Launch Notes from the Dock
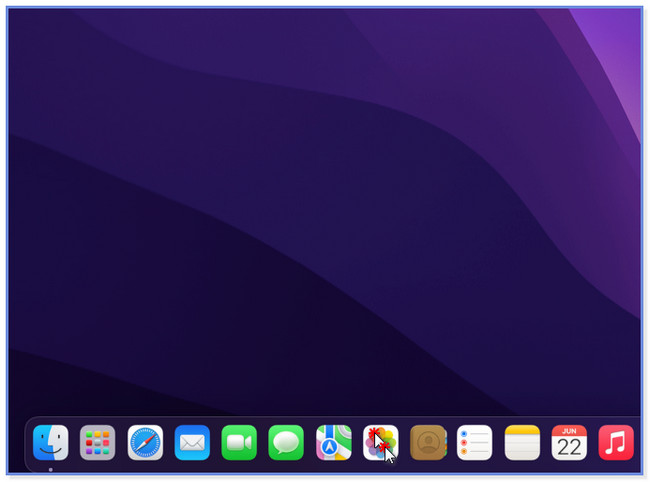The height and width of the screenshot is (482, 650). 522,443
